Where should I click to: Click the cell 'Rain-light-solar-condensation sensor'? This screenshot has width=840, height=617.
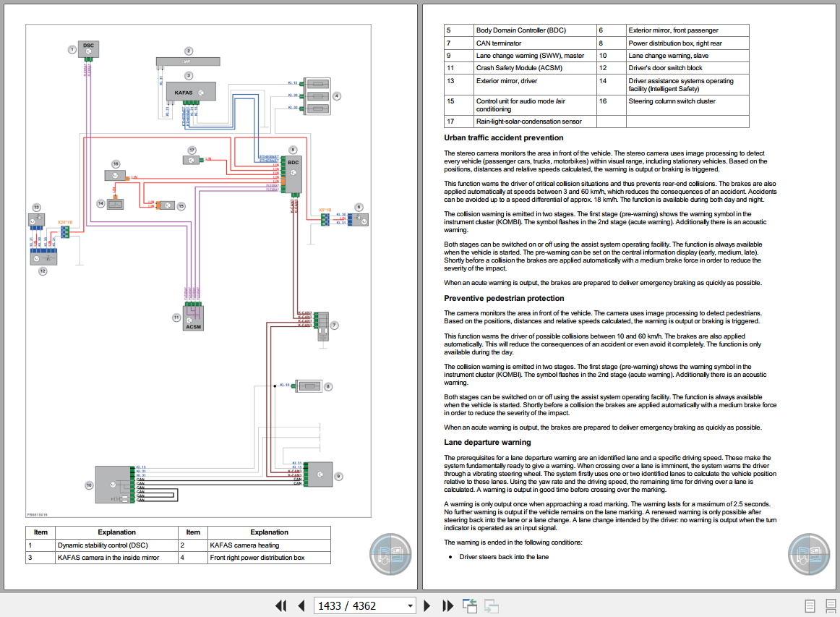point(535,122)
